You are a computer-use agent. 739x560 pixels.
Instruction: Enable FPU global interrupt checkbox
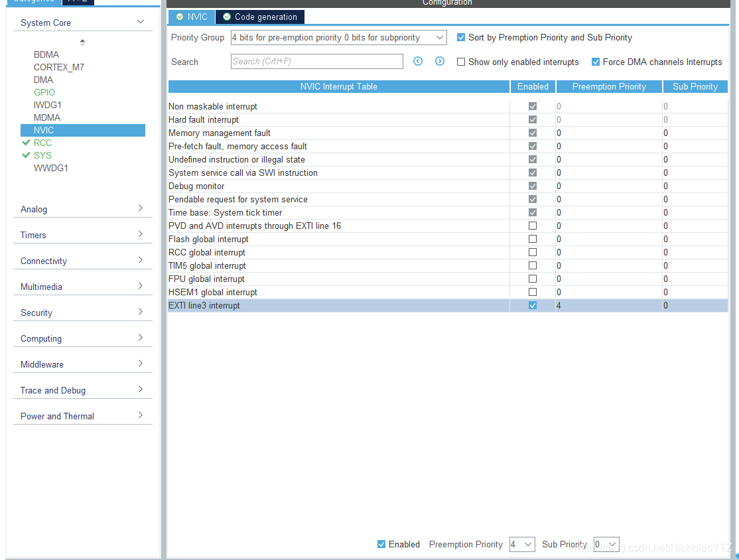pos(533,279)
